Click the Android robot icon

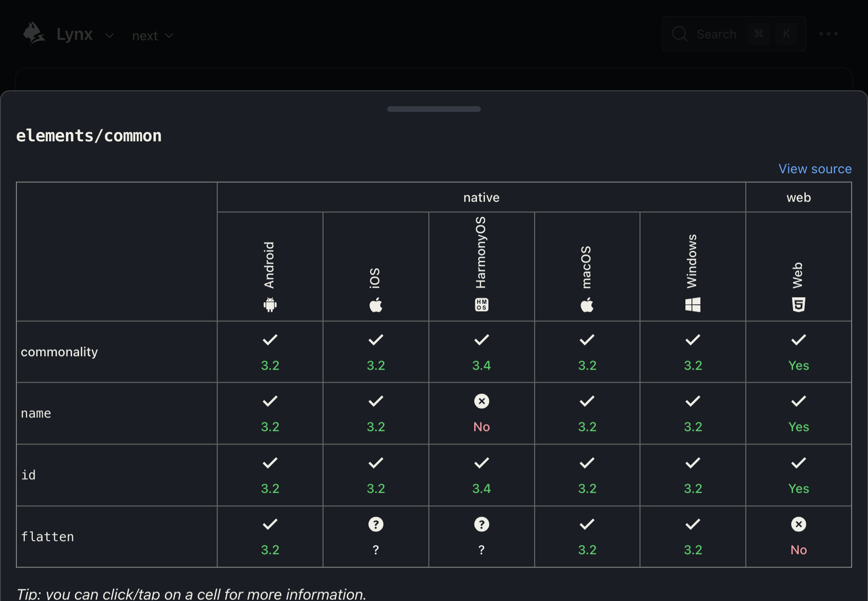click(x=270, y=305)
